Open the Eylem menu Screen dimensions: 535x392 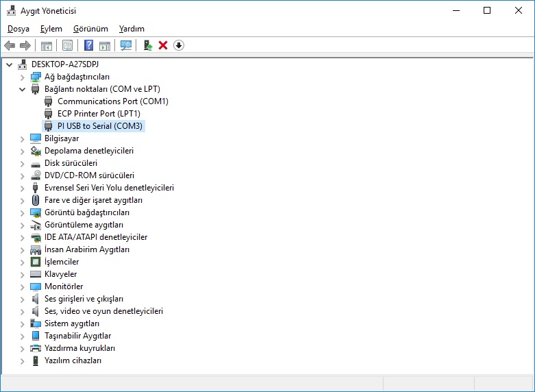tap(51, 29)
